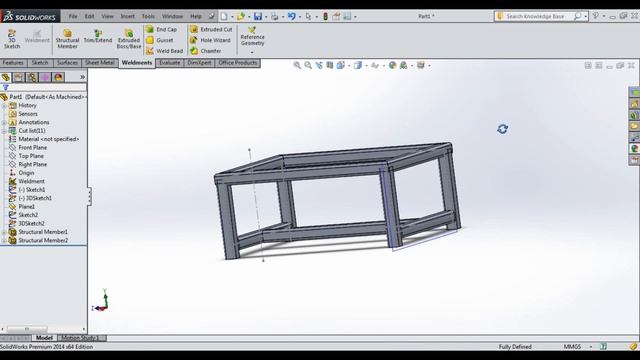Select the Model tab at bottom

coord(44,338)
